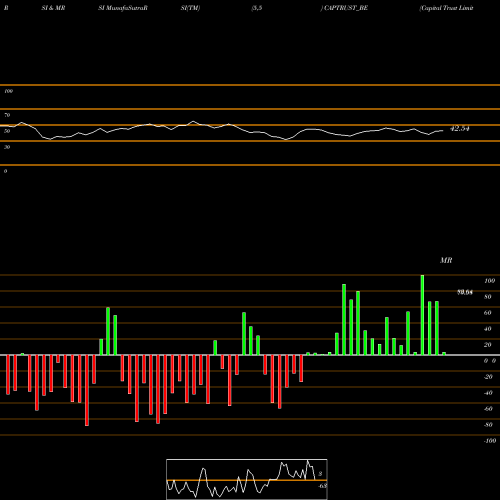Image resolution: width=500 pixels, height=500 pixels.
Task: Click the 'MR' title above the bar chart
Action: click(x=446, y=260)
